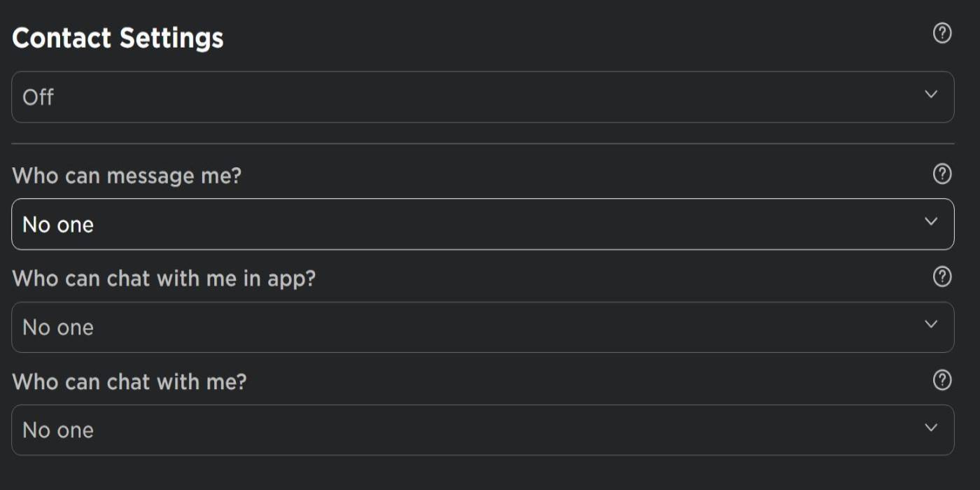This screenshot has width=980, height=490.
Task: Click chevron arrow in "Who can message me?" dropdown
Action: pyautogui.click(x=930, y=222)
